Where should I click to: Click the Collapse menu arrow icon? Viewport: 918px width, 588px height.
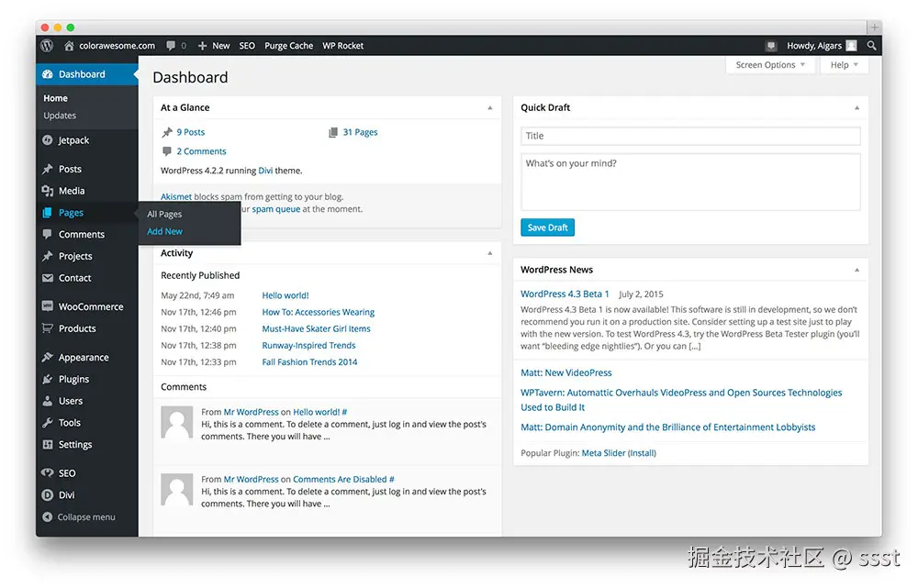pos(48,517)
